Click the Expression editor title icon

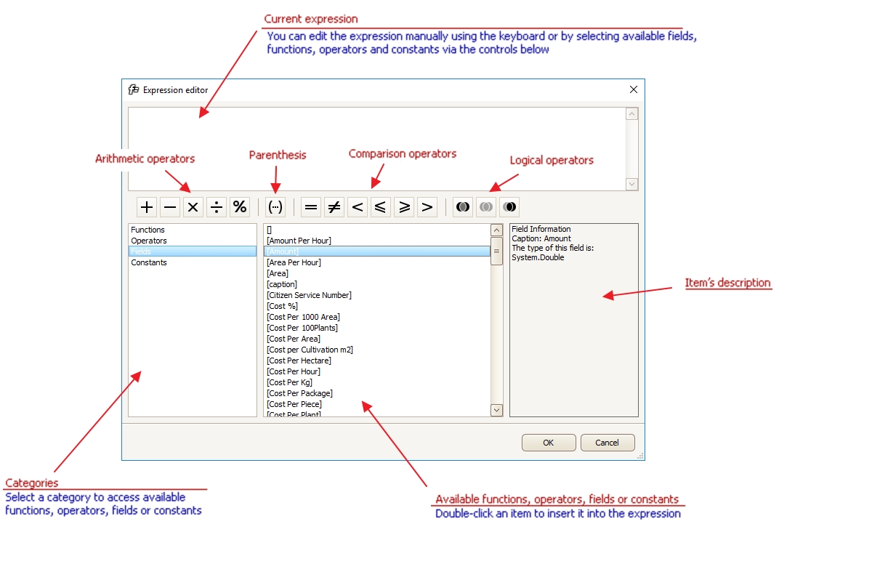(134, 90)
